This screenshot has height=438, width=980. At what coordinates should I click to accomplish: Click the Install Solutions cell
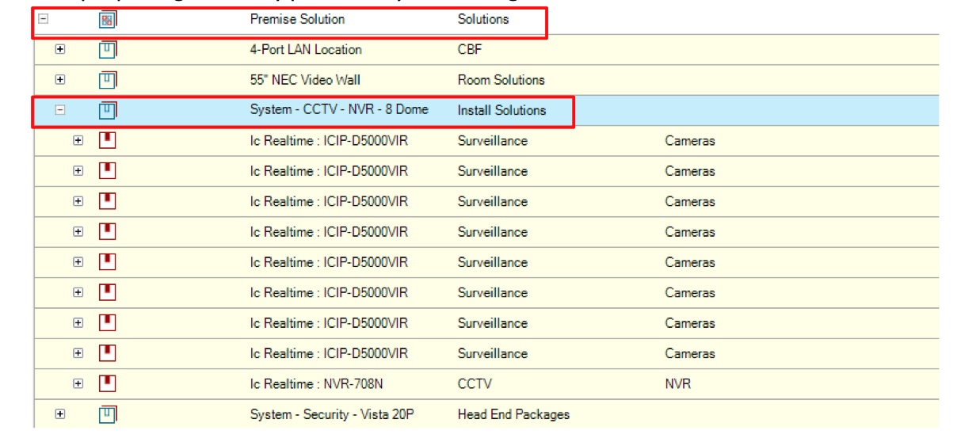[501, 110]
